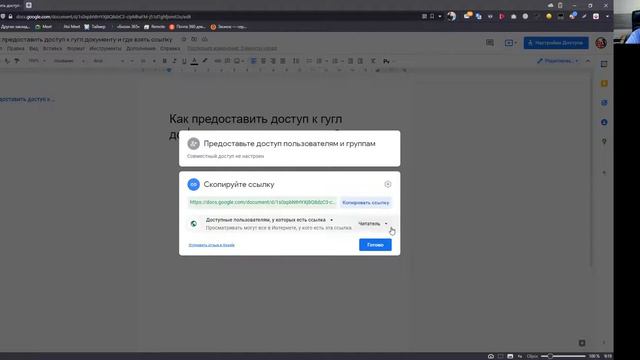This screenshot has width=640, height=360.
Task: Click the shareable document link field
Action: (262, 202)
